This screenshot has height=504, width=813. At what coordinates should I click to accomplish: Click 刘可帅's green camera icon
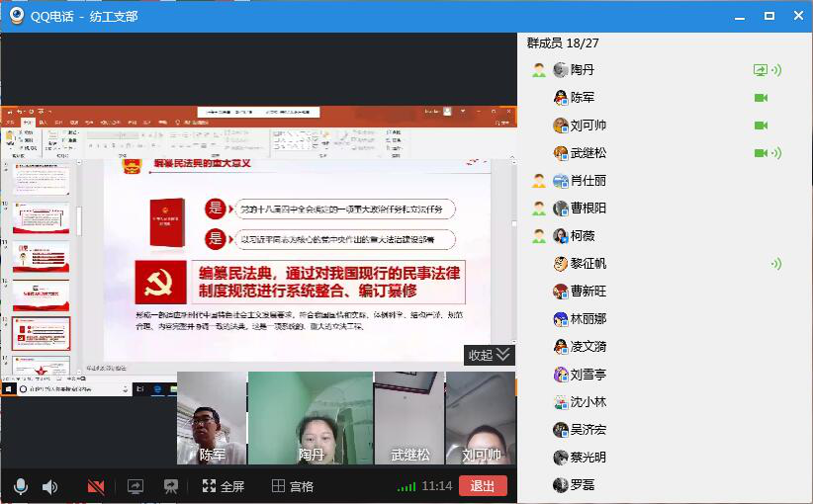click(x=761, y=126)
